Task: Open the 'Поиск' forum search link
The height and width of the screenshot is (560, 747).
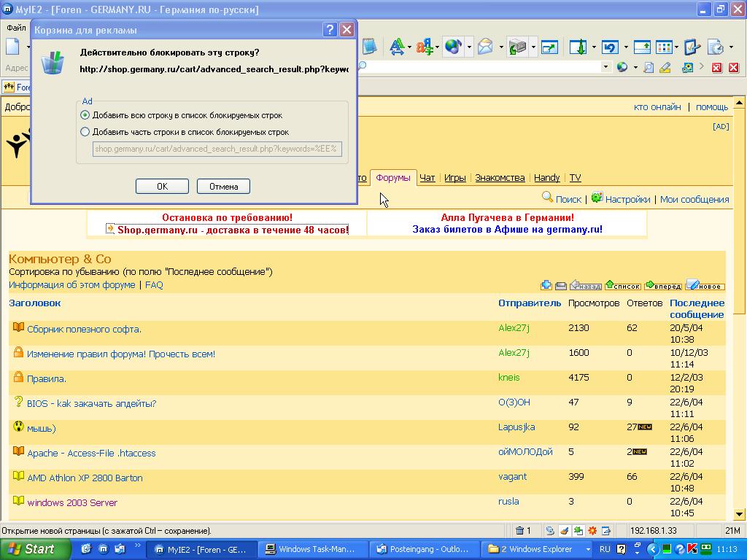Action: 568,200
